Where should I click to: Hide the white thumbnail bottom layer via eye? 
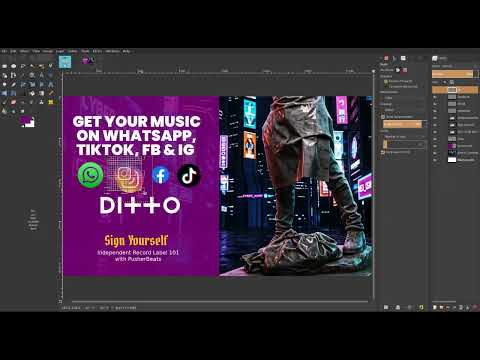coord(435,160)
